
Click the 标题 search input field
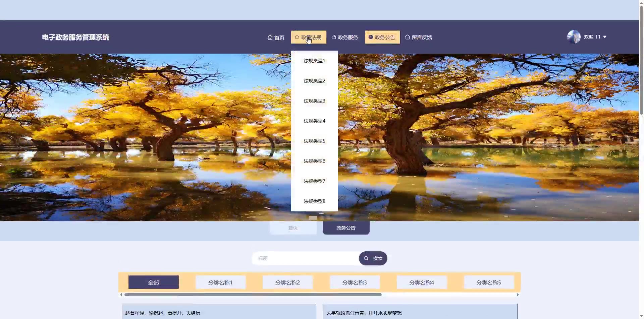(305, 258)
